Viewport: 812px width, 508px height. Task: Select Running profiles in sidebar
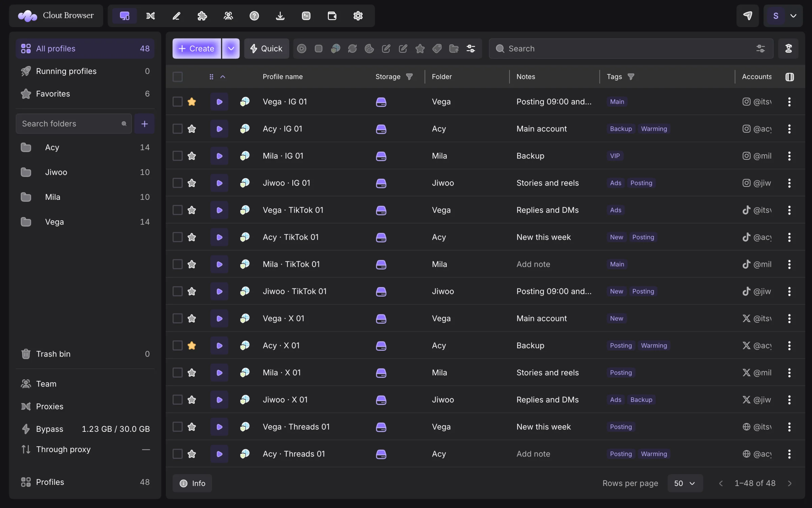pyautogui.click(x=85, y=71)
